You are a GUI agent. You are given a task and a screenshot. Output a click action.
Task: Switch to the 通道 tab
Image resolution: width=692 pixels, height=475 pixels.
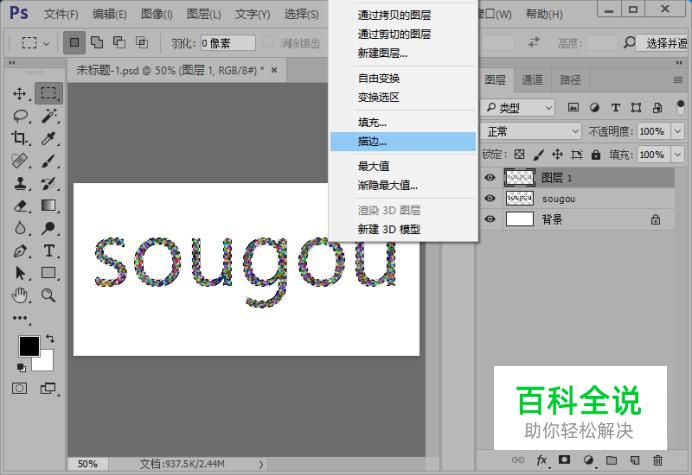[532, 80]
